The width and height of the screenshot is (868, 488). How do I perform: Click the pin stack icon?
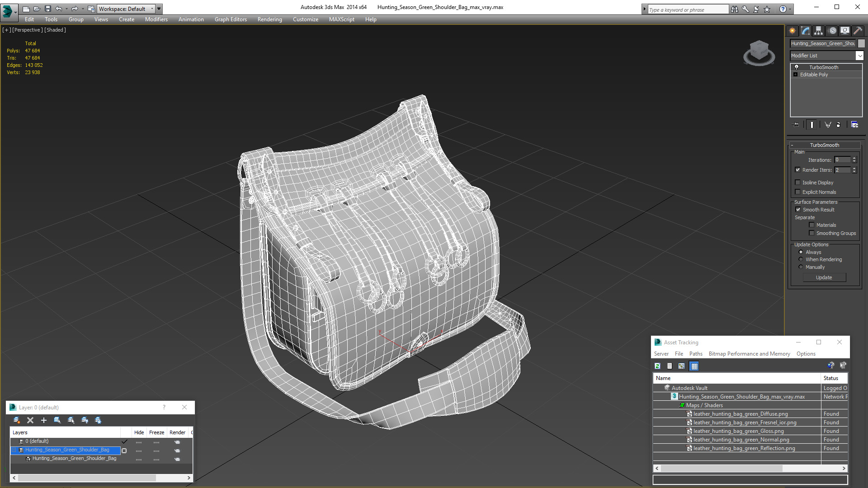(796, 125)
